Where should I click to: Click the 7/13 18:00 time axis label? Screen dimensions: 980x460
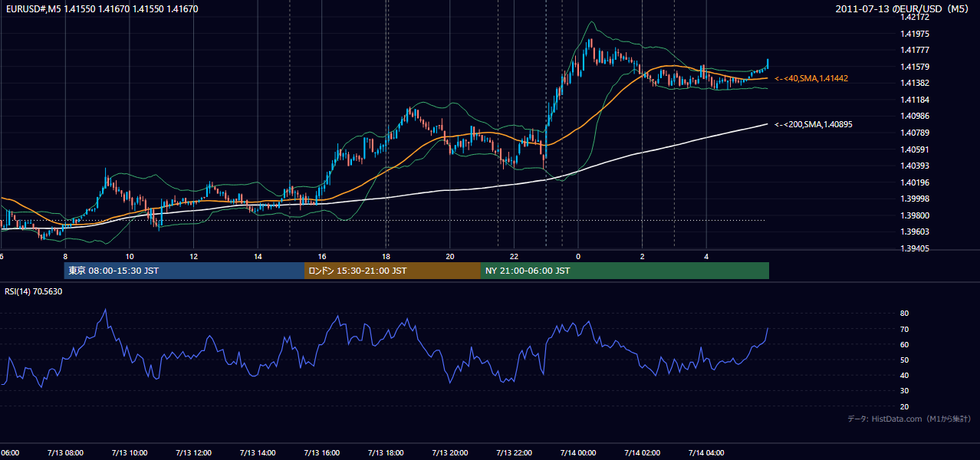pos(386,452)
